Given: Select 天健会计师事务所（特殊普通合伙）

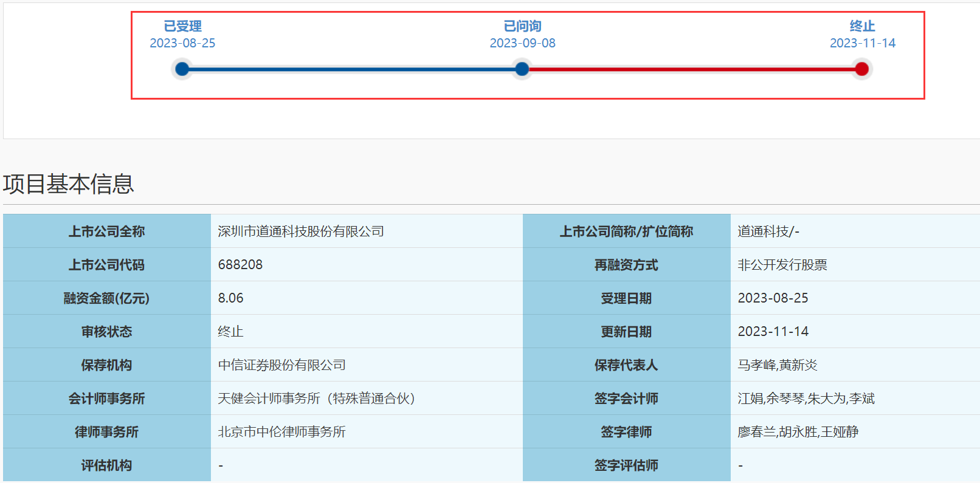Looking at the screenshot, I should tap(317, 399).
